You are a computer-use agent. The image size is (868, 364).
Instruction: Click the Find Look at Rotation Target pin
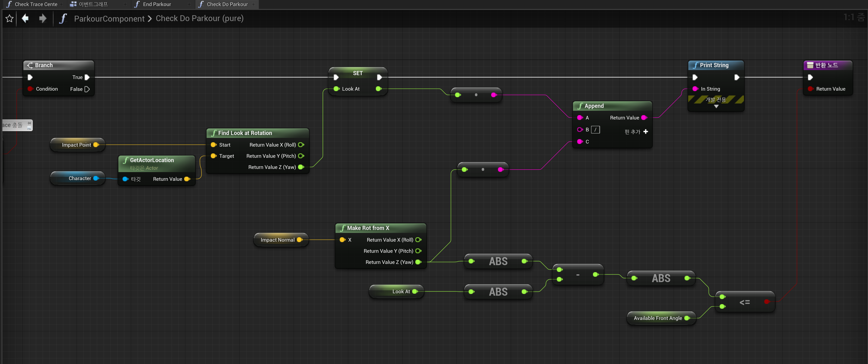213,156
